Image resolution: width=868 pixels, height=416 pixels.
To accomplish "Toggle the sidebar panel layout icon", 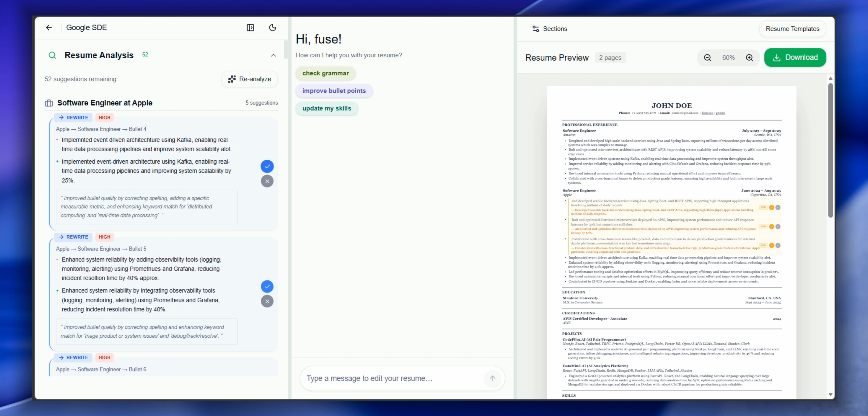I will click(x=250, y=28).
